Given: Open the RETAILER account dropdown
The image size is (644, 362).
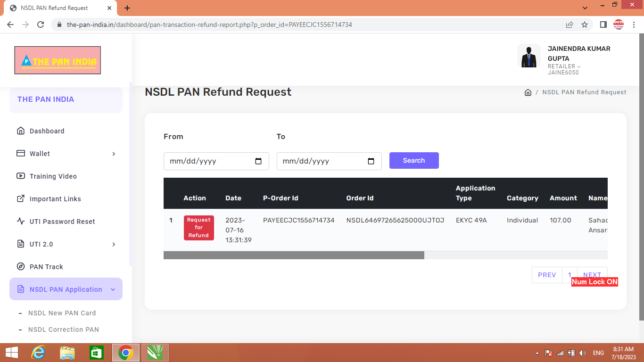Looking at the screenshot, I should pyautogui.click(x=564, y=66).
